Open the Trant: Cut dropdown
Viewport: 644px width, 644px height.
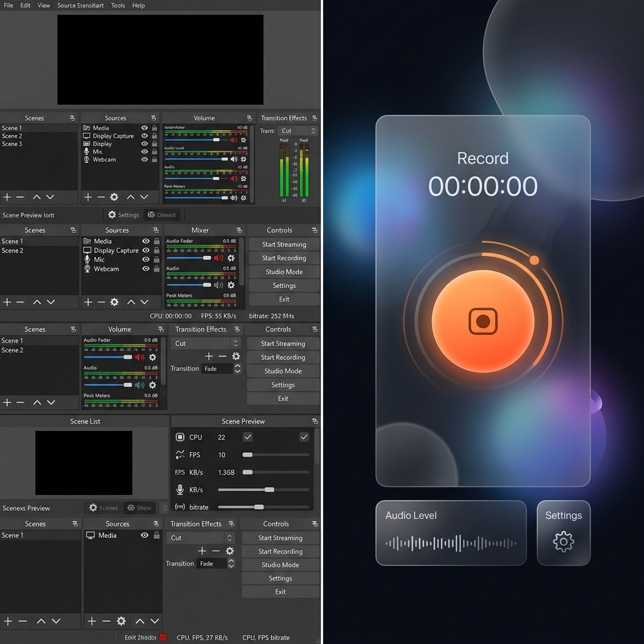297,131
